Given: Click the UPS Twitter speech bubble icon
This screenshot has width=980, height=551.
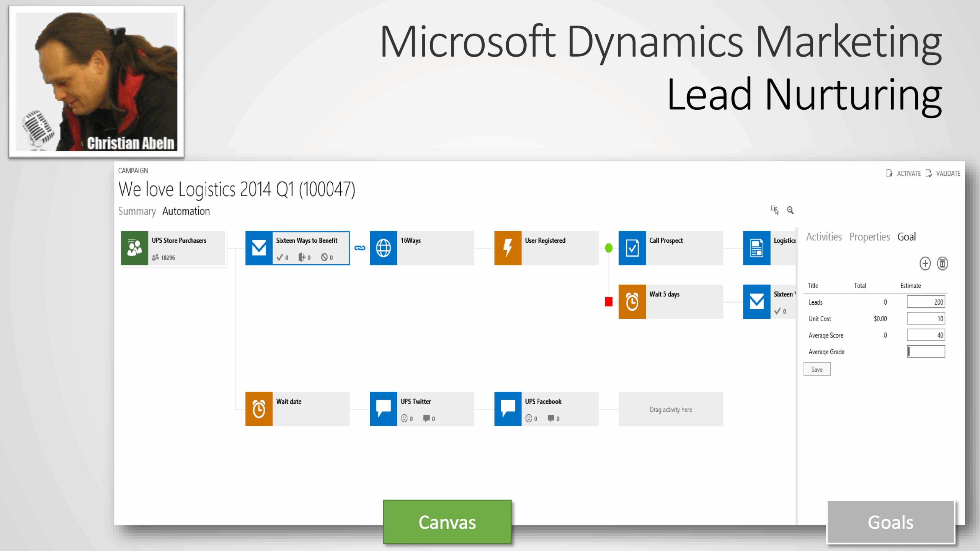Looking at the screenshot, I should [383, 409].
